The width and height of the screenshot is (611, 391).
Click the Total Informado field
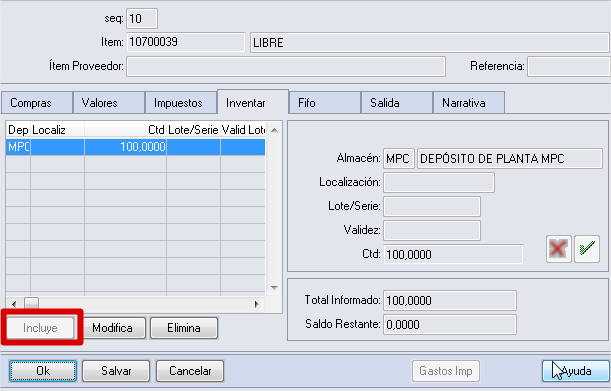[450, 301]
